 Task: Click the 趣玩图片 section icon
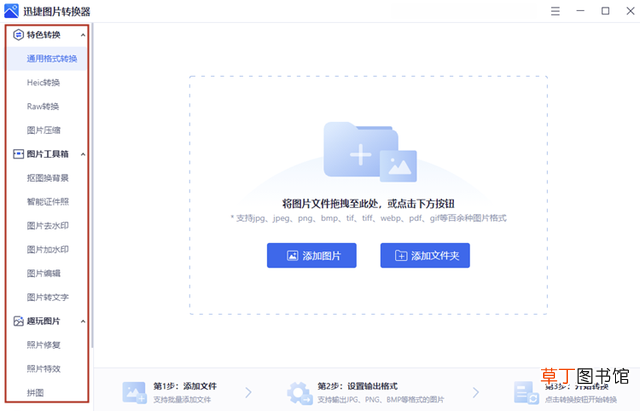coord(18,321)
